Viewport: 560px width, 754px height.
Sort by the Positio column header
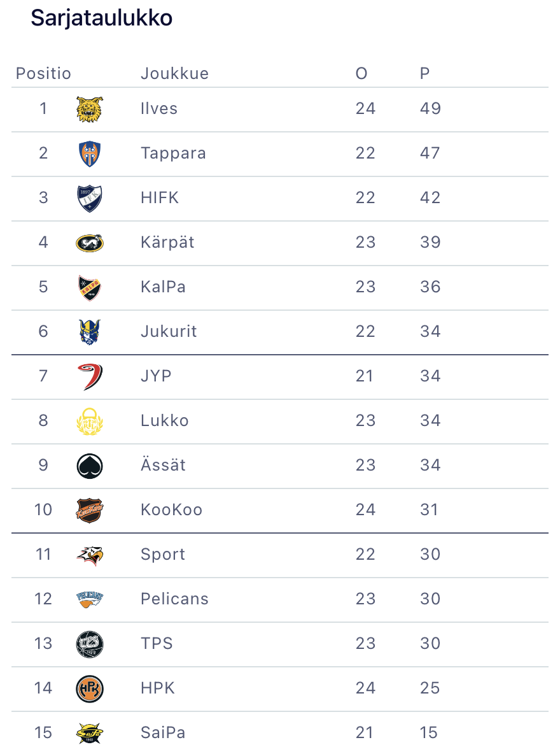pos(43,74)
